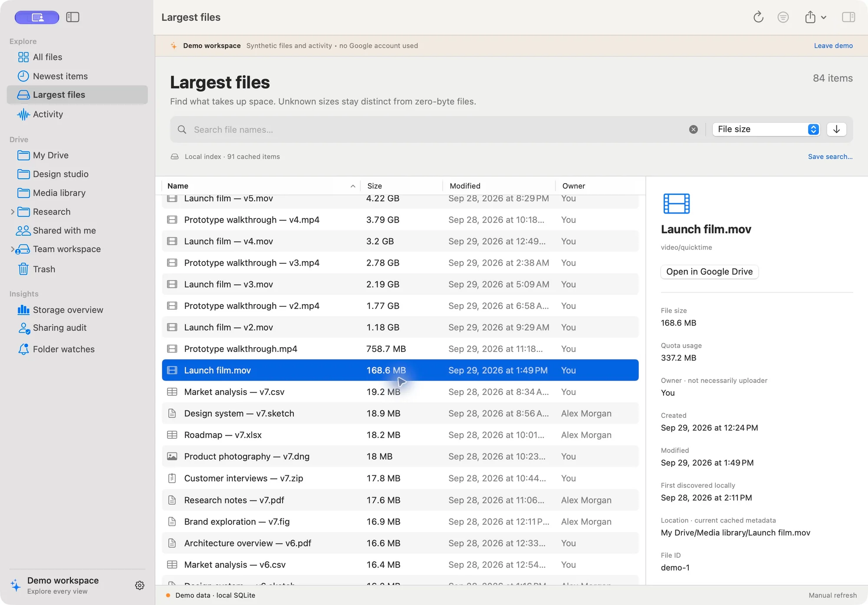Go to Newest items

pyautogui.click(x=77, y=76)
